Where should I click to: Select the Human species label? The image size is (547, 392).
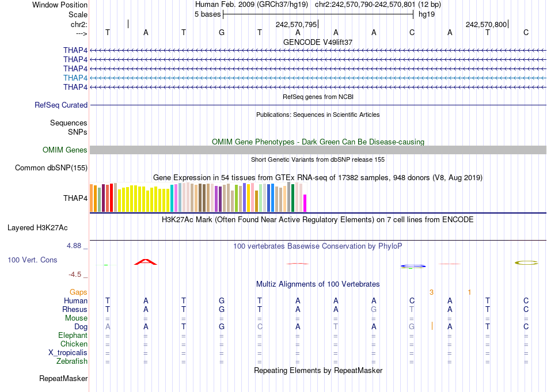pos(75,300)
